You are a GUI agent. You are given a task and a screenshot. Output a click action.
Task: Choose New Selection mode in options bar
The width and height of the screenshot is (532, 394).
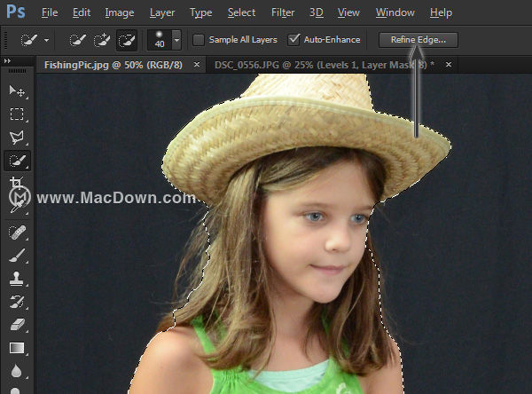[x=78, y=40]
